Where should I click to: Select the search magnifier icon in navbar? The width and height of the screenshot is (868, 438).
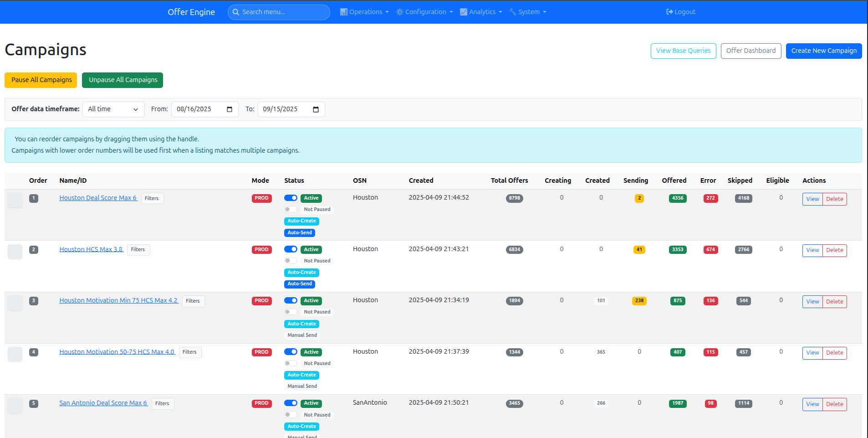point(236,12)
